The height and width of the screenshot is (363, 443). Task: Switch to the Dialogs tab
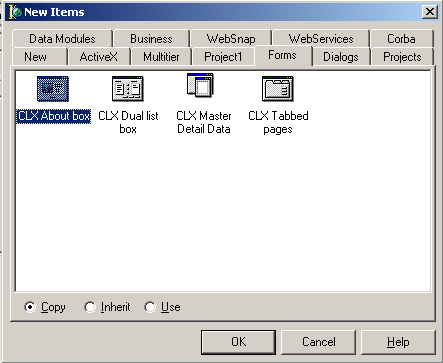coord(341,57)
